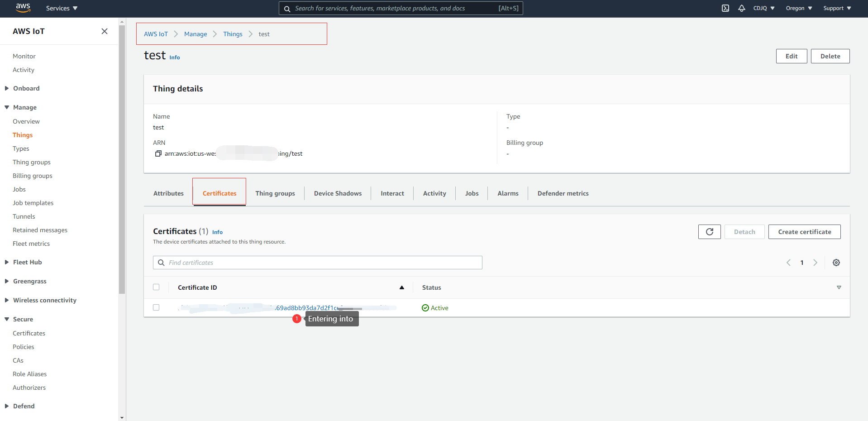The width and height of the screenshot is (868, 421).
Task: Go to previous certificates page
Action: 788,263
